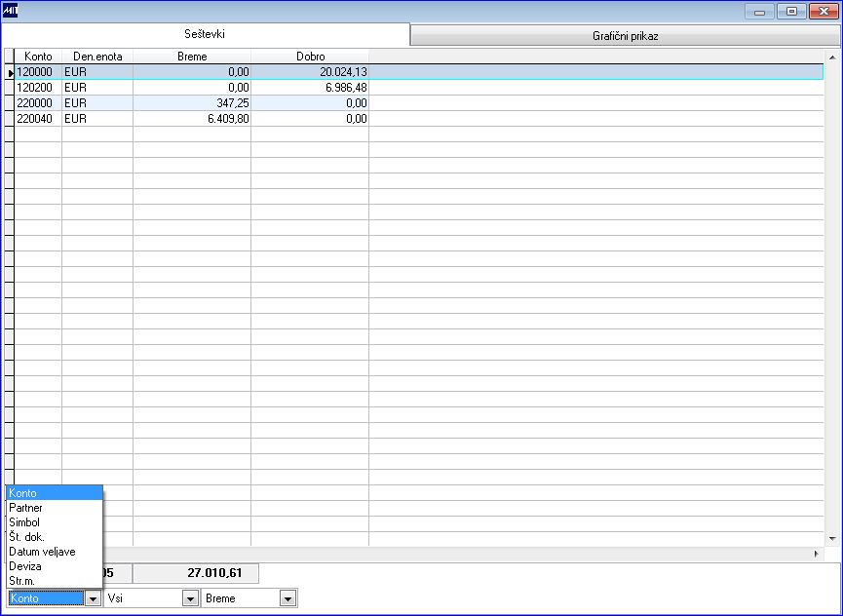Sort by the Dobro column header

coord(310,57)
